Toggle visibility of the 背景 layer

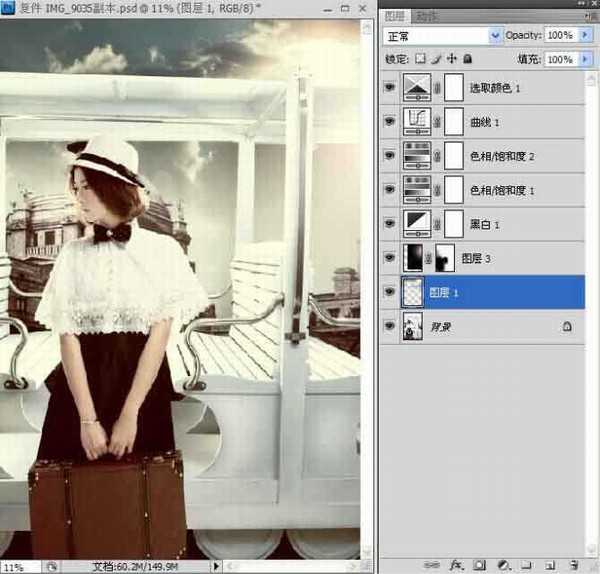(388, 326)
